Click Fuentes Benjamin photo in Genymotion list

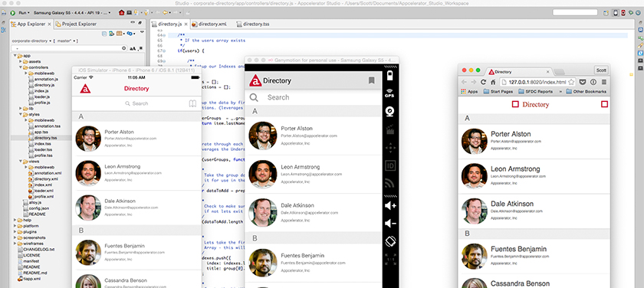[x=262, y=263]
